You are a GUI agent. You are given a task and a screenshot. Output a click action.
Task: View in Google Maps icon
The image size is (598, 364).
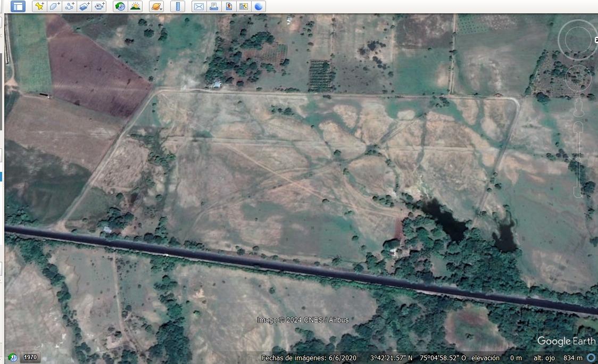pos(244,6)
